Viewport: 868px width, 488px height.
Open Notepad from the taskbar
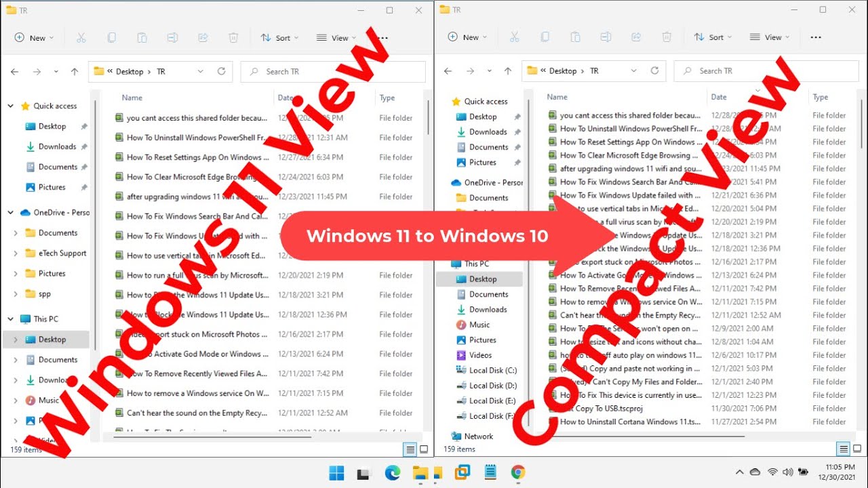point(490,472)
